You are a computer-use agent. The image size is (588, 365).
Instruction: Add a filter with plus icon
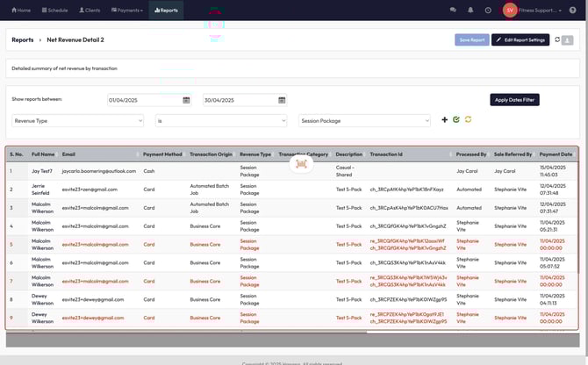(x=445, y=119)
